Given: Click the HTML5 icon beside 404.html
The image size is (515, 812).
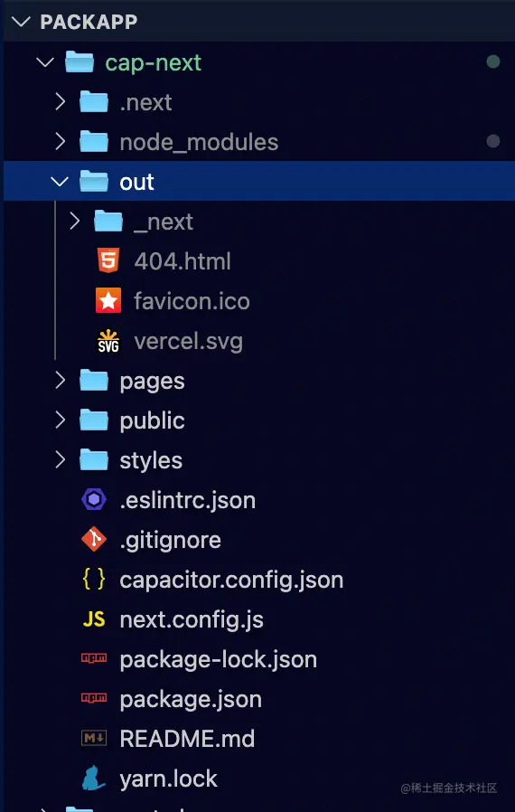Looking at the screenshot, I should [108, 260].
